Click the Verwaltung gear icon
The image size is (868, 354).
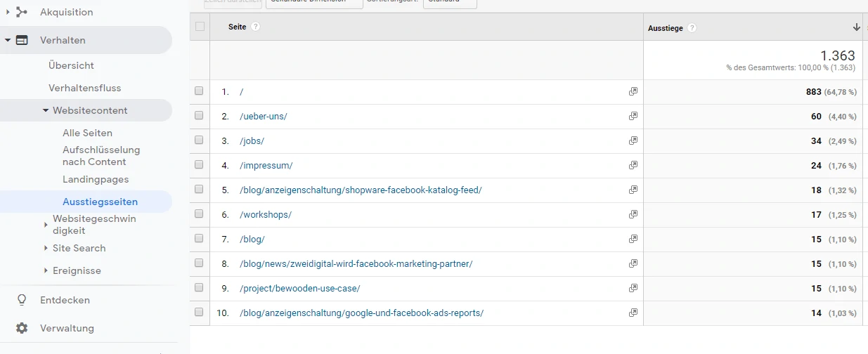(22, 328)
